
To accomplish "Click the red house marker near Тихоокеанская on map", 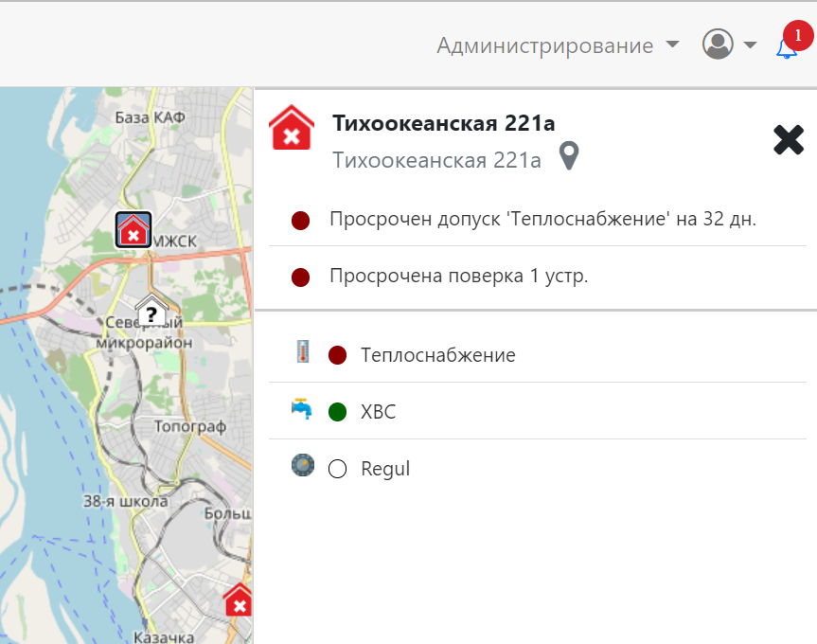I will tap(133, 230).
